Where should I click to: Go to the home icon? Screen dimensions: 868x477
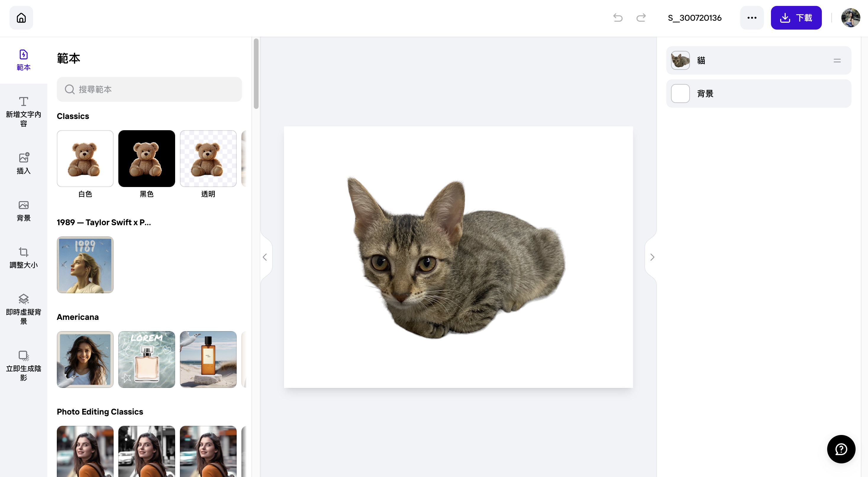tap(21, 18)
